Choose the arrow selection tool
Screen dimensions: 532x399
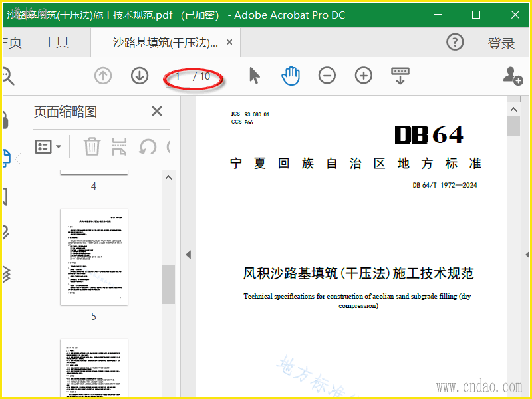[x=255, y=75]
